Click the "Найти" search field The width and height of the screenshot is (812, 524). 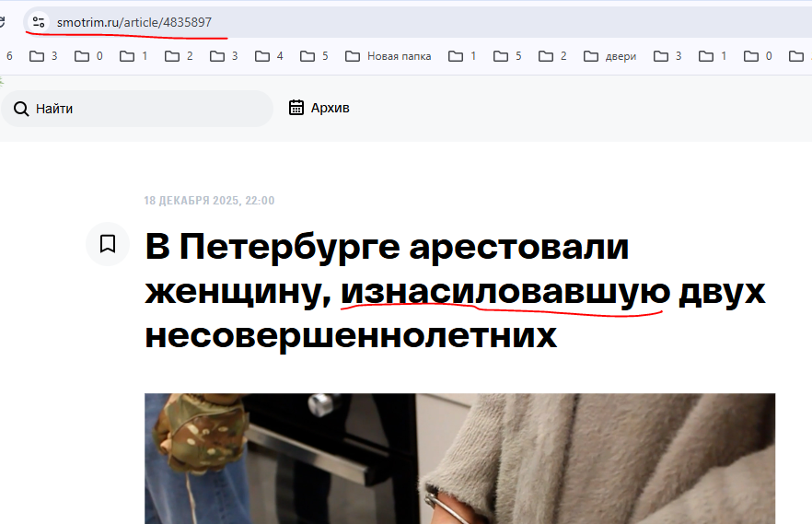[147, 109]
